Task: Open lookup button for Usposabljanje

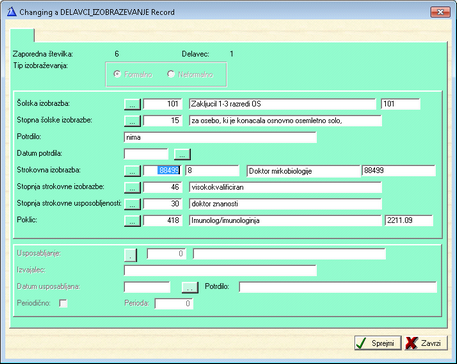Action: click(131, 254)
